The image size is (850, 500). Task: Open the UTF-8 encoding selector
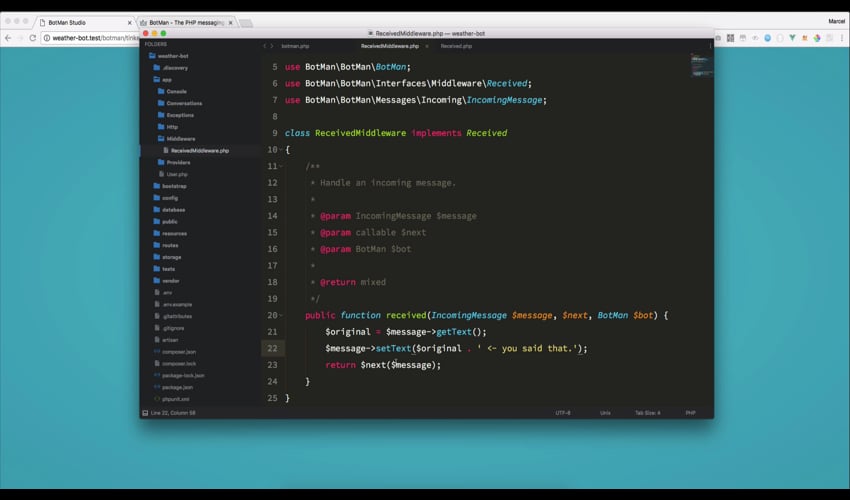[x=563, y=413]
